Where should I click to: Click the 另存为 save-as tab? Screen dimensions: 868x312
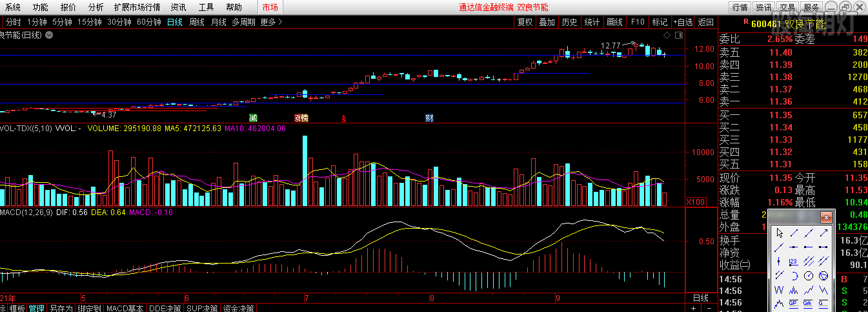pyautogui.click(x=61, y=308)
